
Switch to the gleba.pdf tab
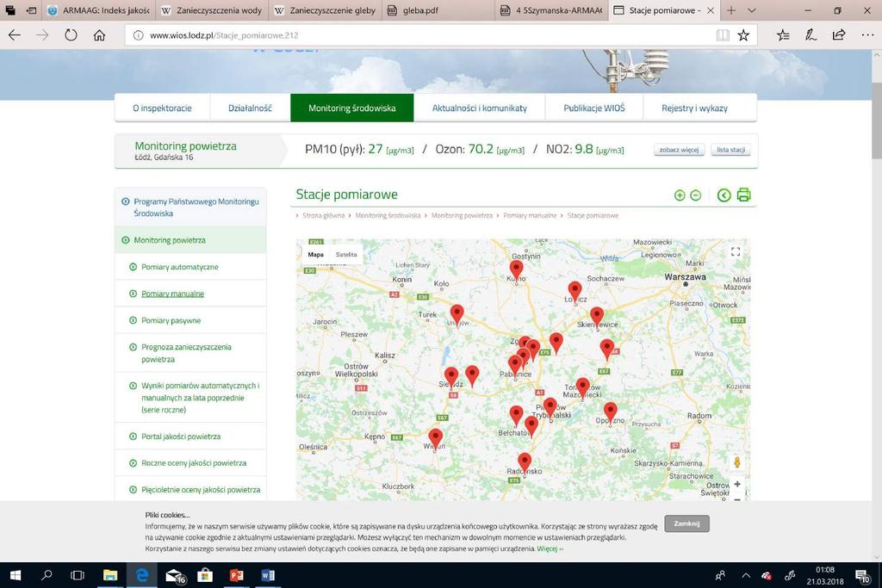click(x=438, y=10)
